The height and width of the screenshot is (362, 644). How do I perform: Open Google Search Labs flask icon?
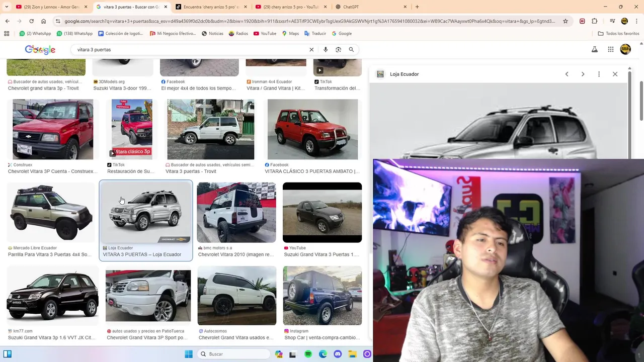tap(594, 49)
